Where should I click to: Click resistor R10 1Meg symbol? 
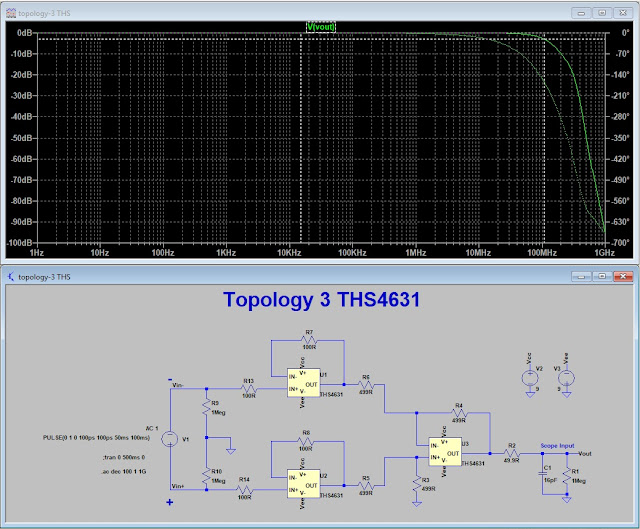click(x=207, y=476)
